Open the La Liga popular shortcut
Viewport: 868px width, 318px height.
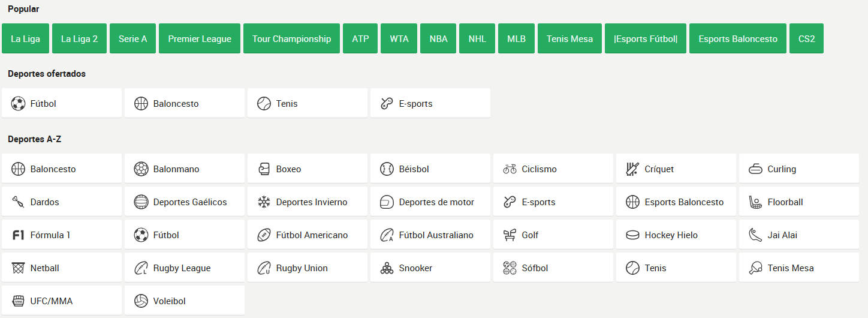tap(25, 38)
